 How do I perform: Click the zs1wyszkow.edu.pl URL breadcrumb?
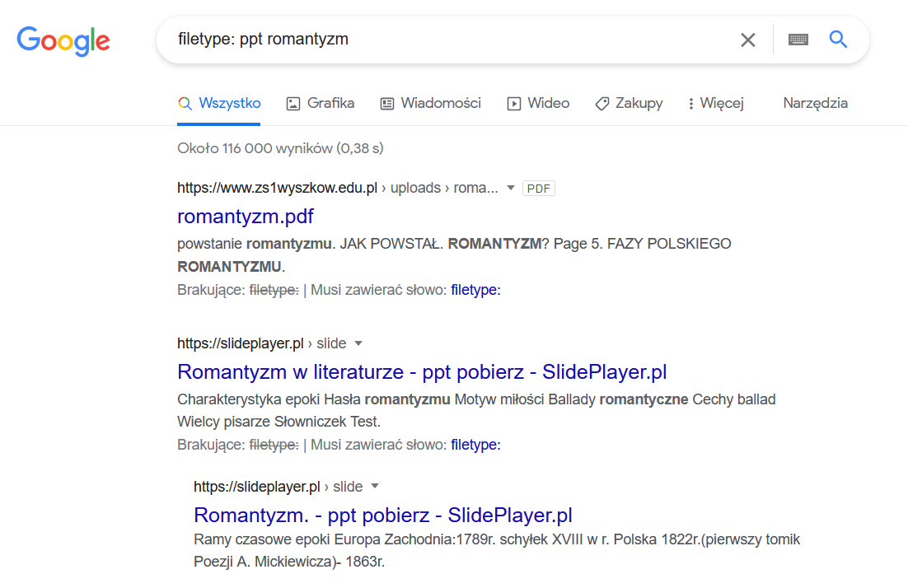[x=337, y=188]
